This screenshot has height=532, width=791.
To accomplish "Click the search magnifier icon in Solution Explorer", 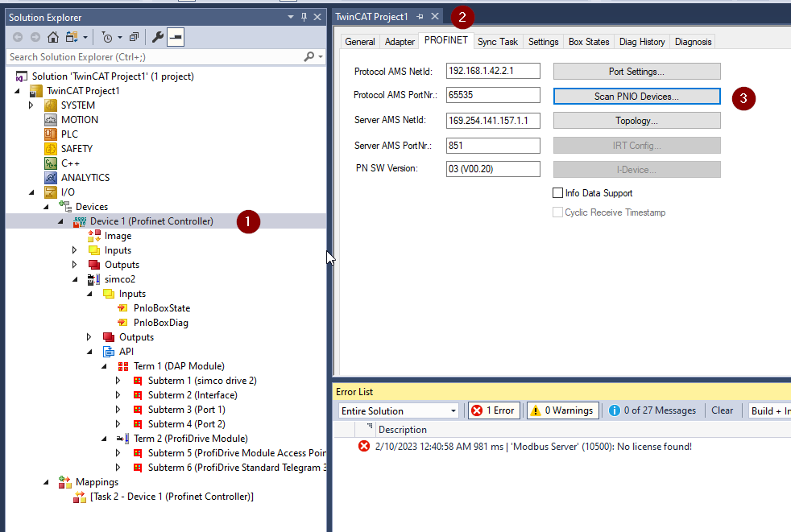I will click(309, 56).
